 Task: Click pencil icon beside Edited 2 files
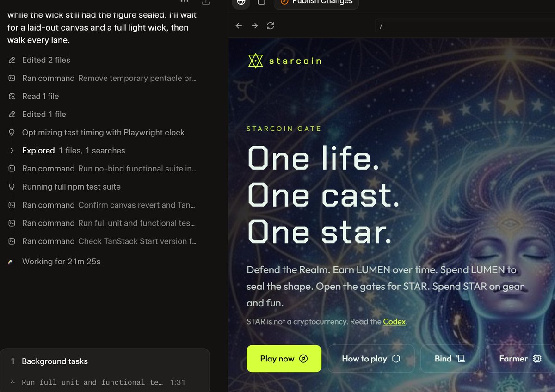pos(12,60)
